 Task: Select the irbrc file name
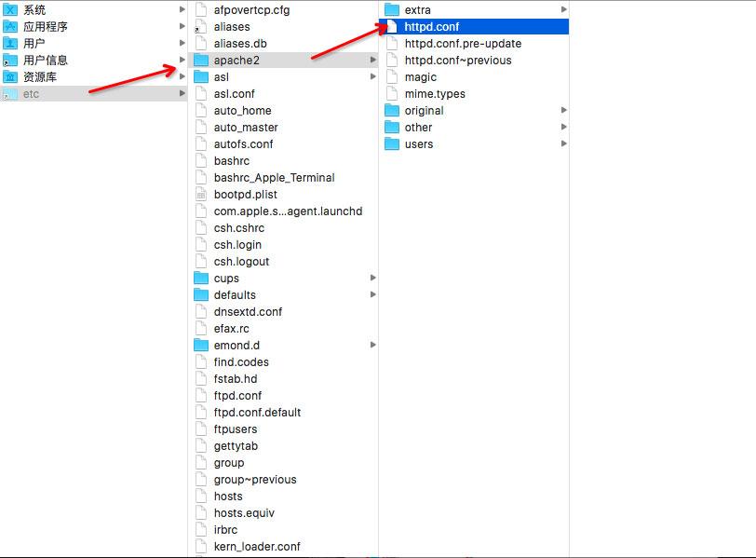[225, 530]
